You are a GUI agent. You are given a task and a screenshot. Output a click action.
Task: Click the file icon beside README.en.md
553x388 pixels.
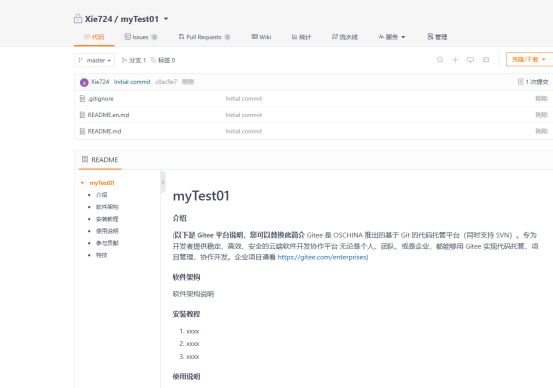pyautogui.click(x=82, y=115)
